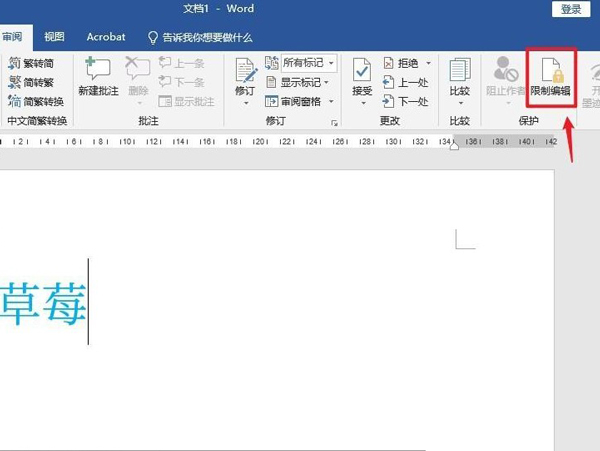Viewport: 600px width, 451px height.
Task: Open the 修订 group dialog launcher
Action: (334, 123)
